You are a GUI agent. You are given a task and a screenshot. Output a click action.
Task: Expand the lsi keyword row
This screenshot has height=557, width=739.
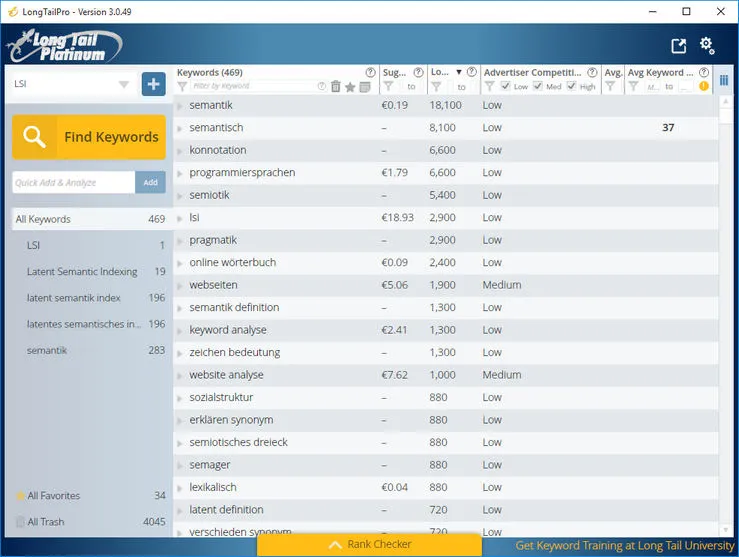[180, 218]
